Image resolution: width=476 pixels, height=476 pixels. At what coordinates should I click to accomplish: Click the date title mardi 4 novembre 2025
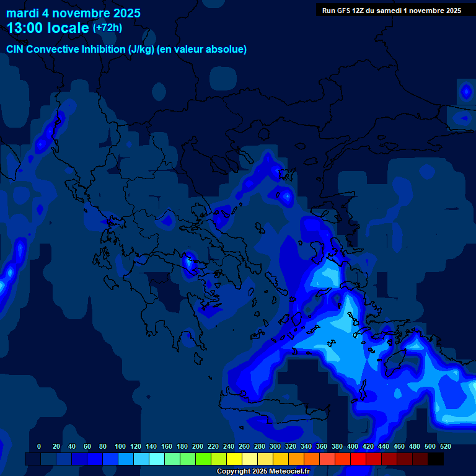tap(73, 13)
